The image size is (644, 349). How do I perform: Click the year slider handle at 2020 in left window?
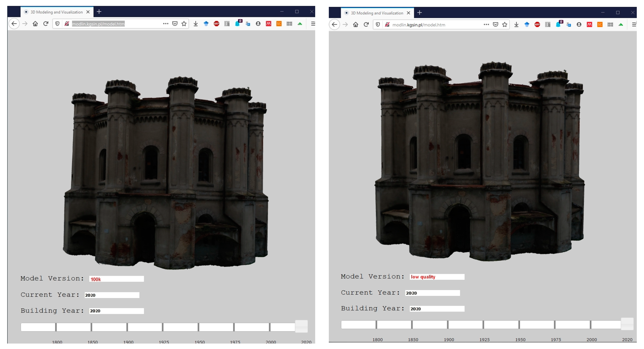click(301, 326)
